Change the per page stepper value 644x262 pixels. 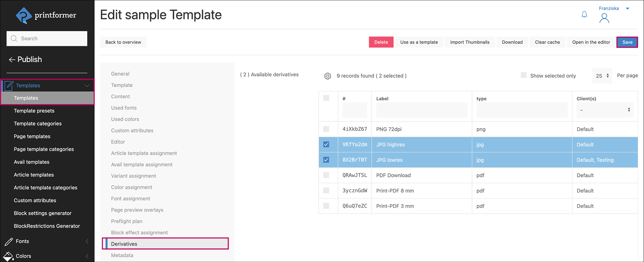[607, 75]
